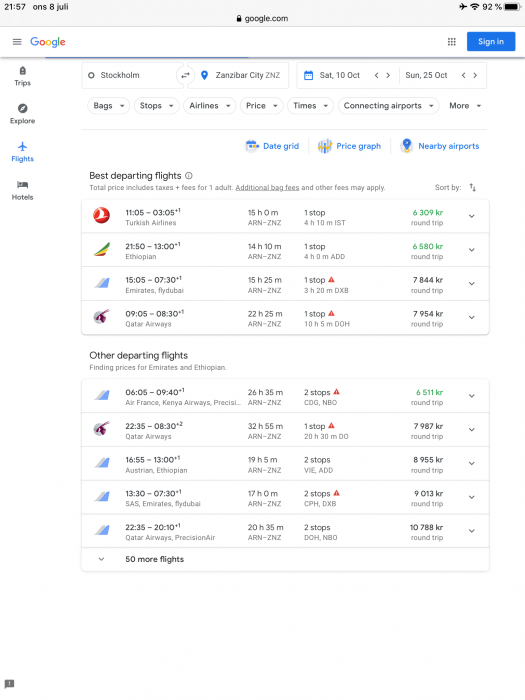Go to next departure date
Image resolution: width=525 pixels, height=700 pixels.
[x=388, y=75]
